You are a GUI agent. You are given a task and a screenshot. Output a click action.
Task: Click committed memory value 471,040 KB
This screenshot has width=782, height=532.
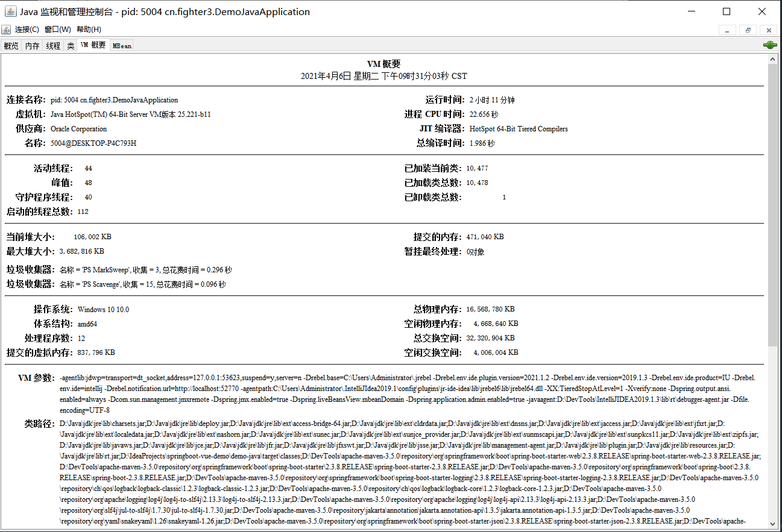485,237
